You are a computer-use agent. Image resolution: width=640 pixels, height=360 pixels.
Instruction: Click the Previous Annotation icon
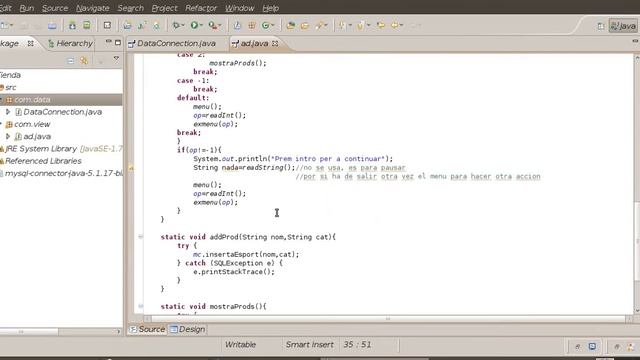(360, 25)
